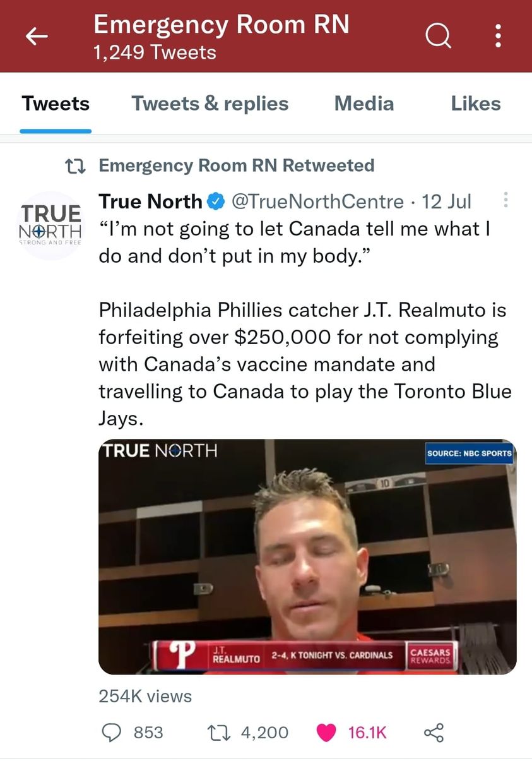Share the tweet via share icon
Viewport: 532px width, 761px height.
coord(434,732)
